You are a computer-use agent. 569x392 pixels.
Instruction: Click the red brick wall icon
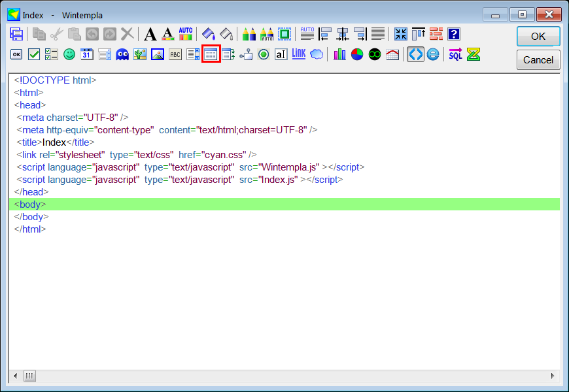point(436,34)
